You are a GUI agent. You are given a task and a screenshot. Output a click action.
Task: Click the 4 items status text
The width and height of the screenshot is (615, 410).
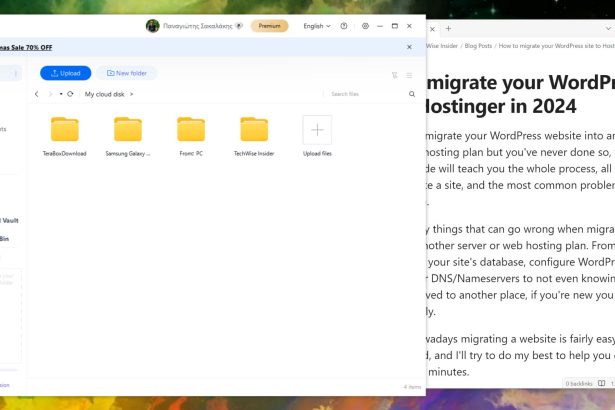[x=412, y=387]
